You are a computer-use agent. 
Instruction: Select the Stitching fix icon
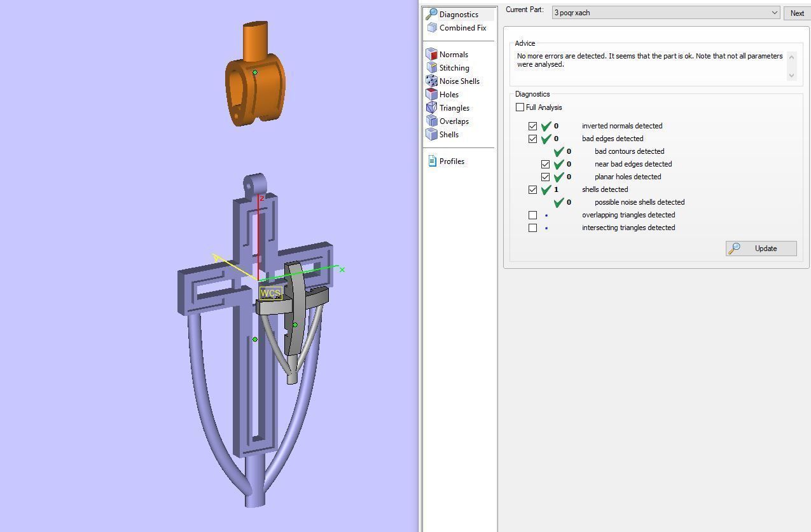point(432,68)
